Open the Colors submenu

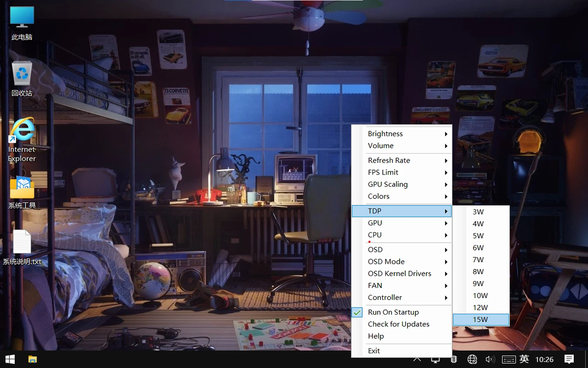pyautogui.click(x=402, y=197)
